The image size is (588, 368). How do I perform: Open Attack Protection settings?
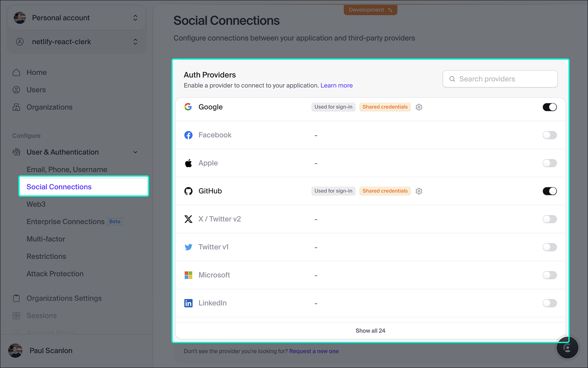tap(55, 274)
